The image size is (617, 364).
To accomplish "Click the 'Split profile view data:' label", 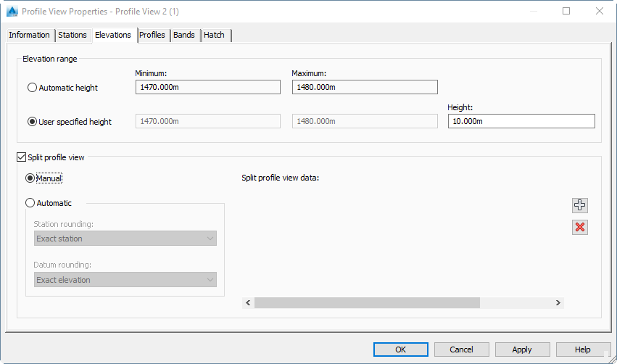I will point(280,178).
